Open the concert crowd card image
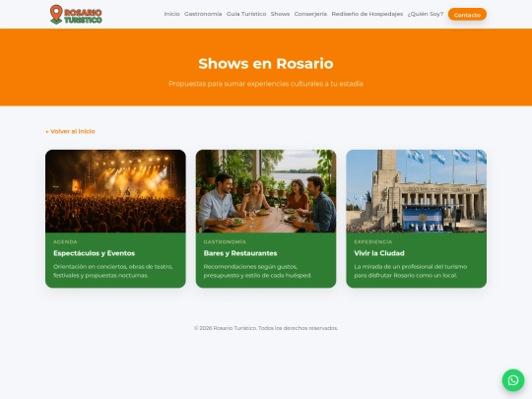 (115, 191)
